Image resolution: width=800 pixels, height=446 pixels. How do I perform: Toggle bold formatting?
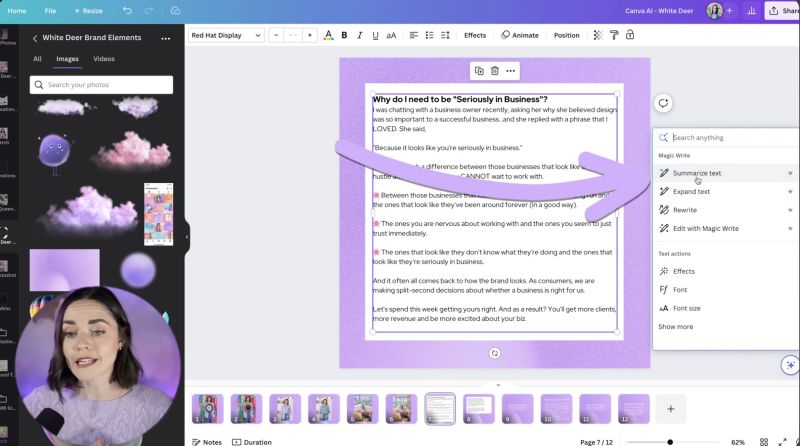pyautogui.click(x=344, y=35)
